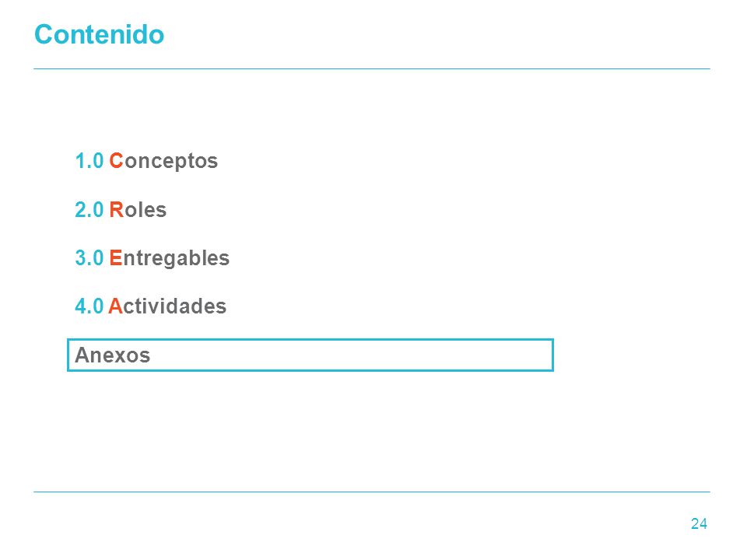Select the 2.0 Roles entry
The image size is (747, 560).
(x=121, y=209)
